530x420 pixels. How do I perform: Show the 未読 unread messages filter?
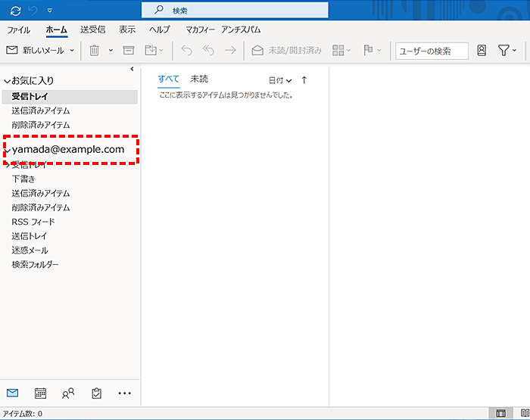click(199, 79)
